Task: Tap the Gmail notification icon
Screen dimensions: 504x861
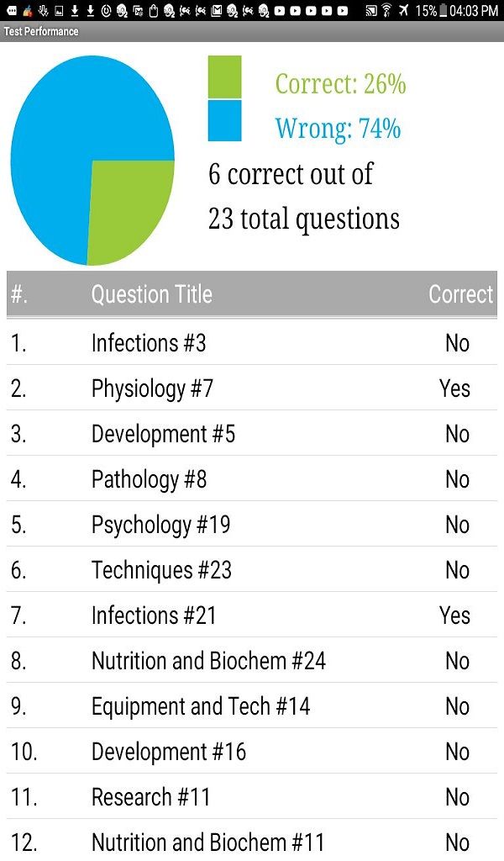Action: pos(217,11)
